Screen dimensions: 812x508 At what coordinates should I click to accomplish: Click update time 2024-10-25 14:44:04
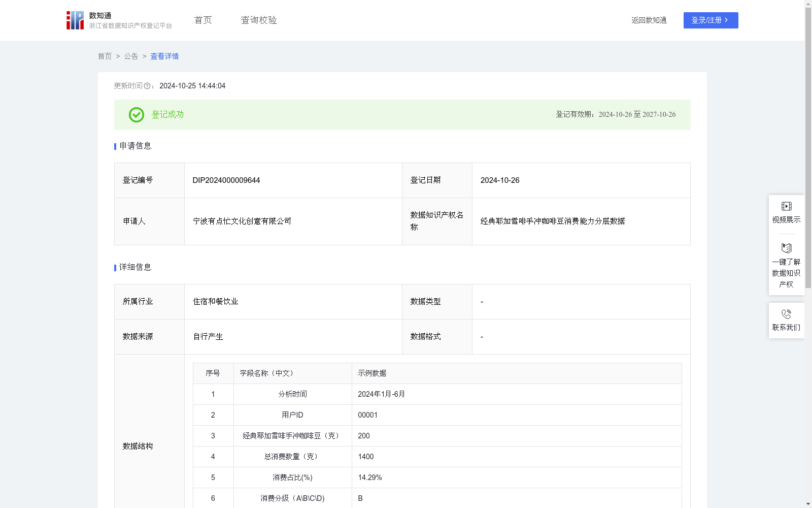192,86
